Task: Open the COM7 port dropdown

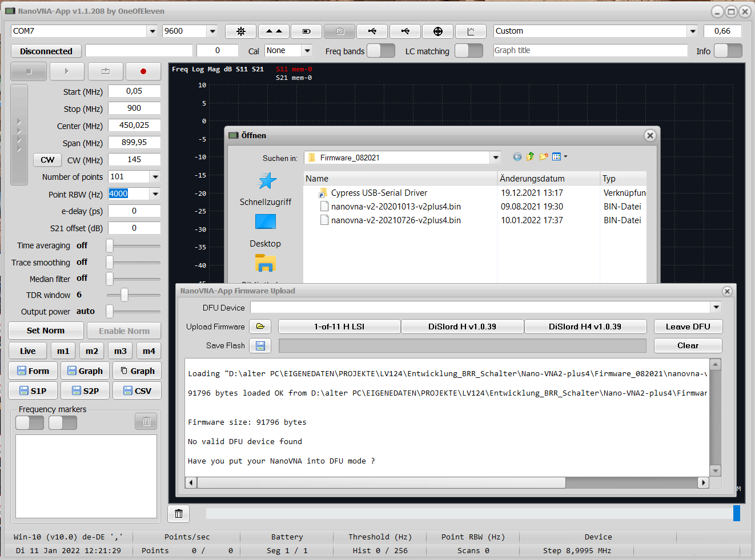Action: tap(152, 31)
